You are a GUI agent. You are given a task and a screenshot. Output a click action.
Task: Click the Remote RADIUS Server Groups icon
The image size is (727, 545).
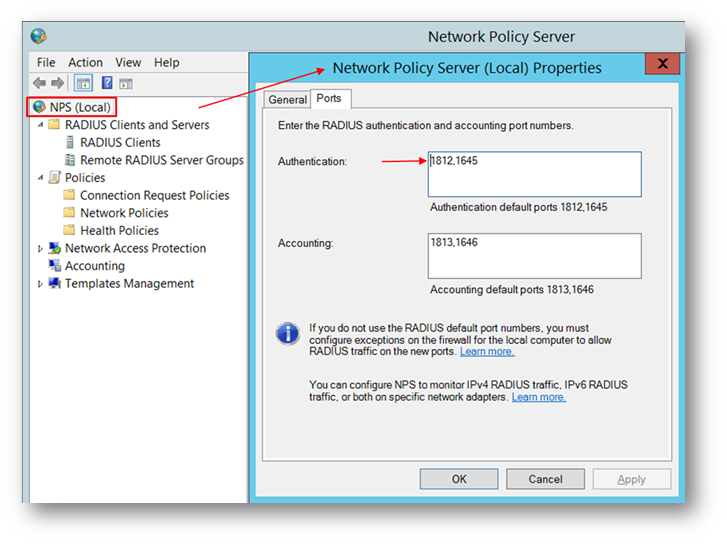[70, 160]
